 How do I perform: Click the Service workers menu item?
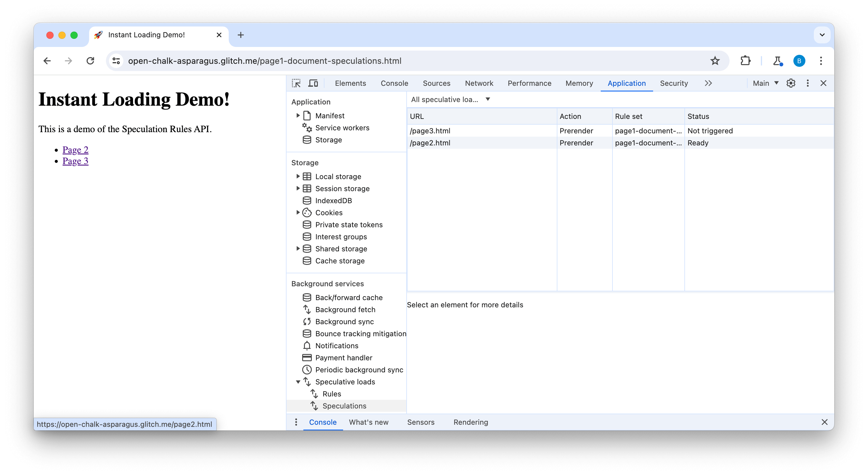342,128
